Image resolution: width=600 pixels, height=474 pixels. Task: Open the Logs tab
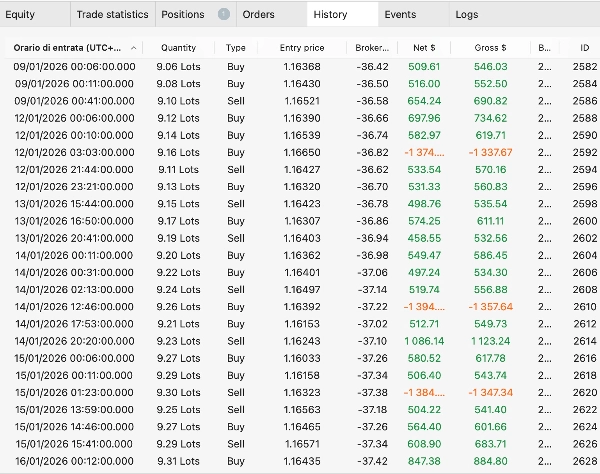(467, 15)
